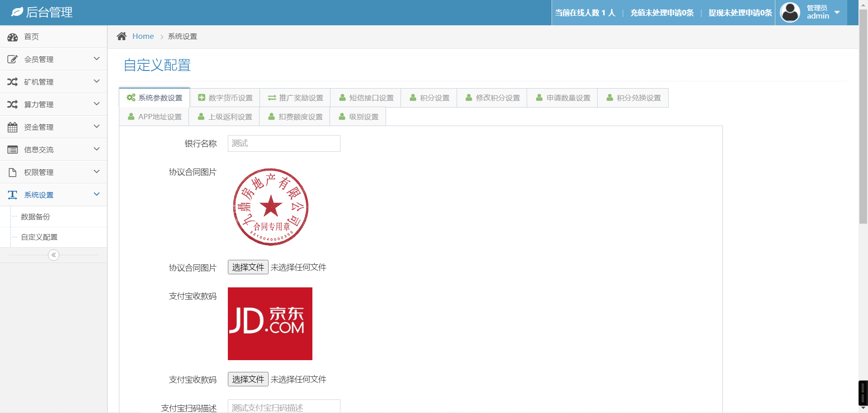Click the leaf logo in header
This screenshot has width=868, height=413.
pyautogui.click(x=17, y=12)
